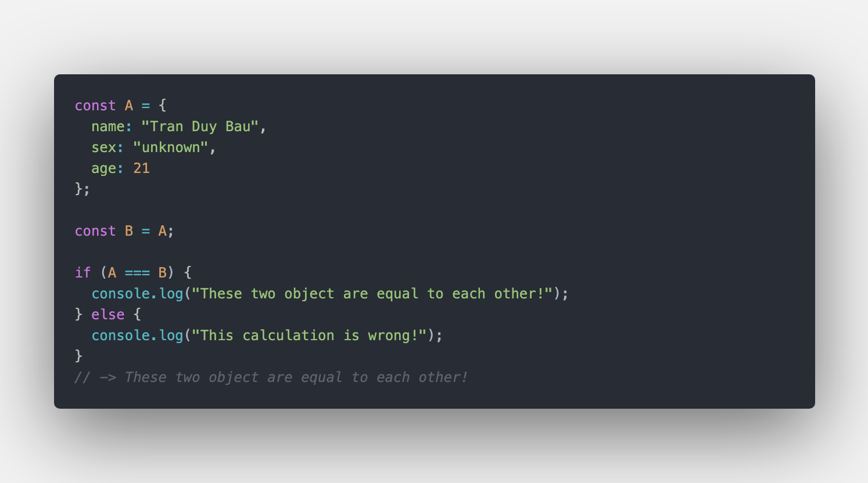Click the opening brace after 'const A ='
This screenshot has height=483, width=868.
click(163, 106)
